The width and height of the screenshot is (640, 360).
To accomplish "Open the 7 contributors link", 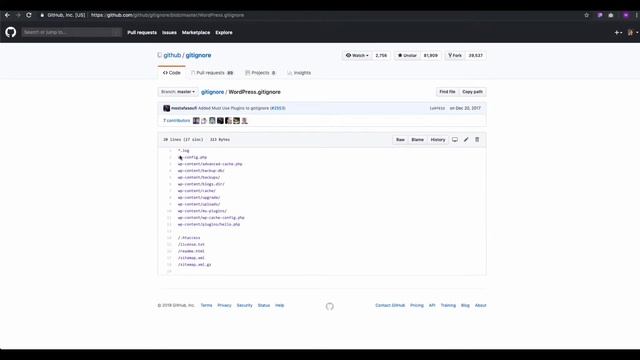I will (x=177, y=121).
